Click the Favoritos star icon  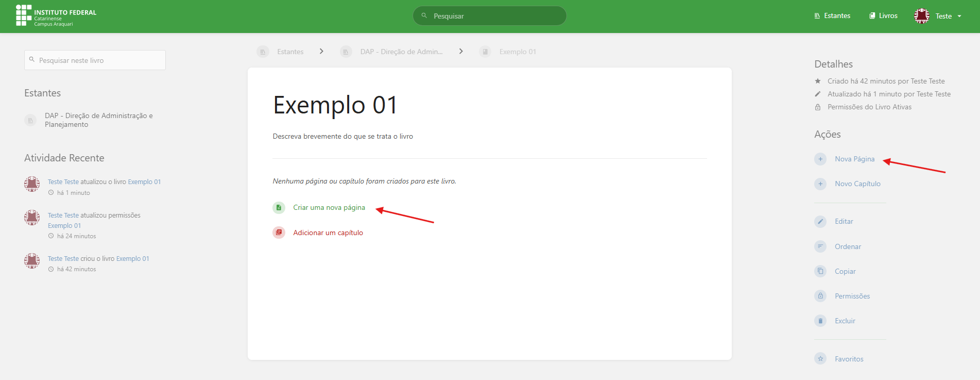coord(820,359)
